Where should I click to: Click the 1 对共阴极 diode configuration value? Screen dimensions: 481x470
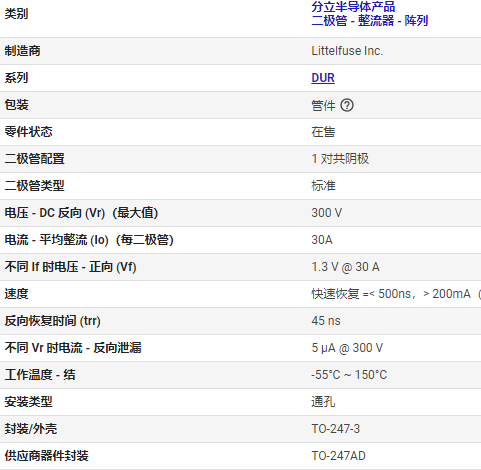pyautogui.click(x=340, y=159)
